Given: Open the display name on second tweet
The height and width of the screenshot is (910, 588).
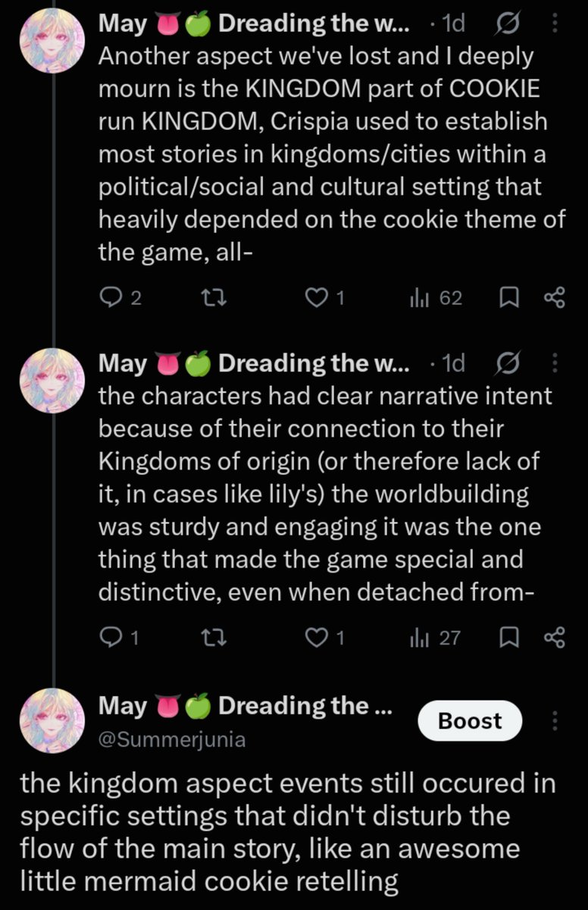Looking at the screenshot, I should pos(255,365).
